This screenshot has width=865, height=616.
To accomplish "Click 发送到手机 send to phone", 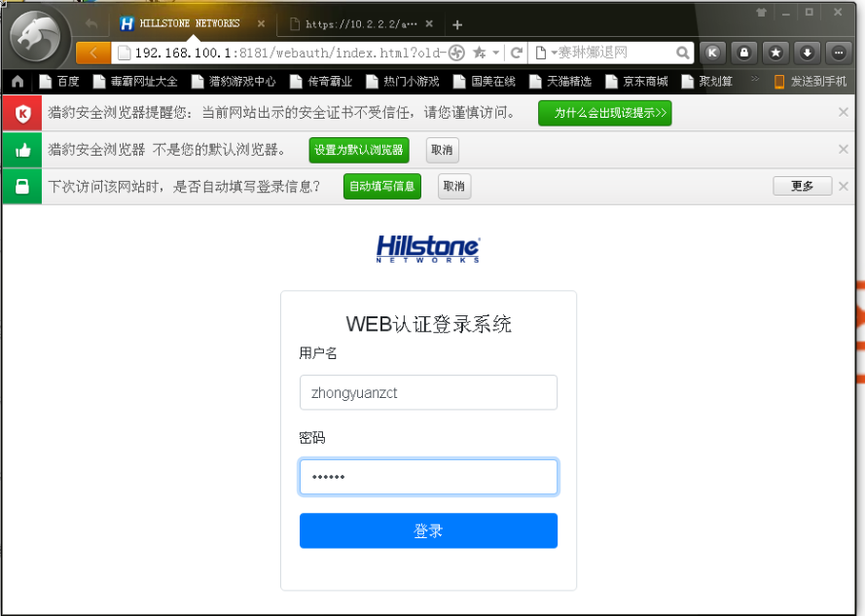I will (x=811, y=82).
